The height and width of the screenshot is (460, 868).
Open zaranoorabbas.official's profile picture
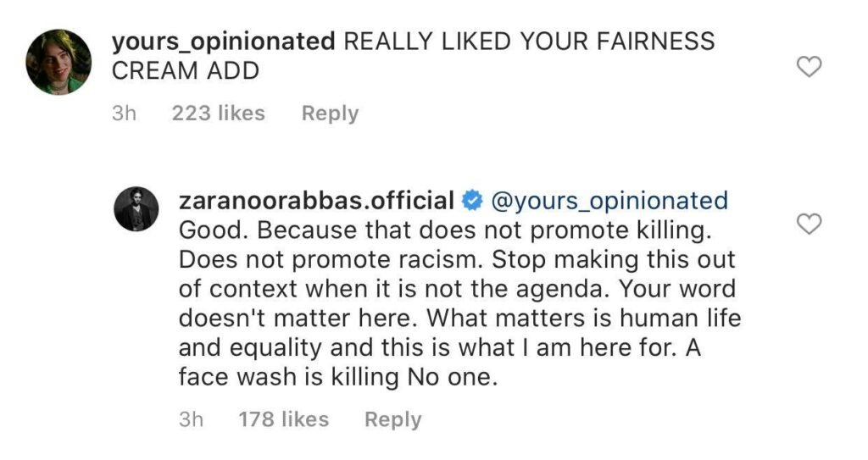point(136,209)
